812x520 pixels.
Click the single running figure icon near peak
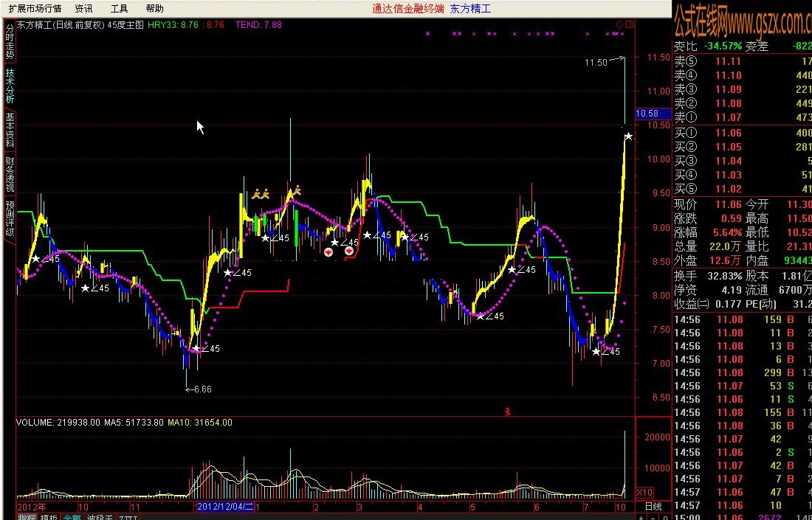297,192
